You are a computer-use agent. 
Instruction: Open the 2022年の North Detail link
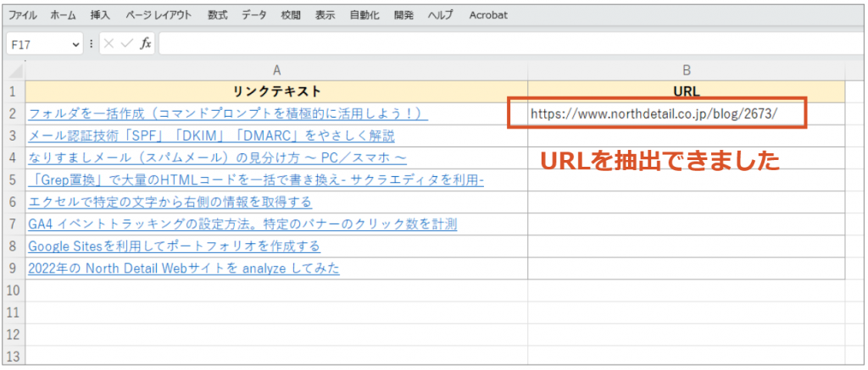click(183, 268)
